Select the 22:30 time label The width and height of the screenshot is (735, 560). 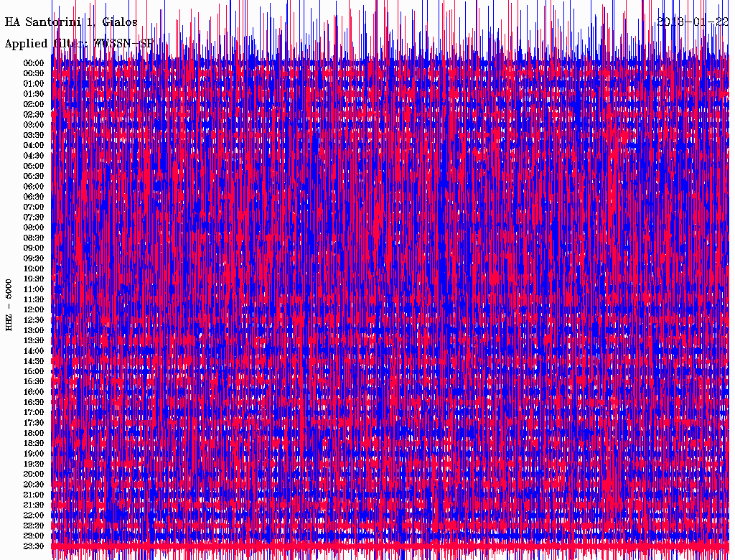click(34, 526)
